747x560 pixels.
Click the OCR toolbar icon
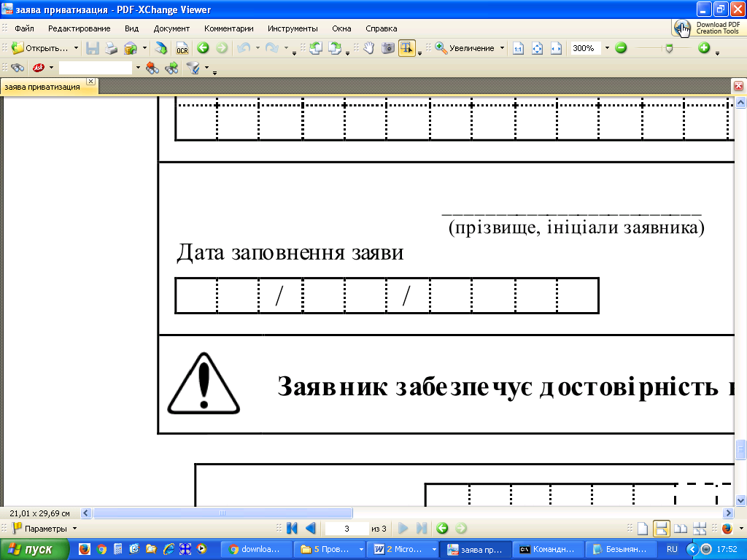pyautogui.click(x=182, y=48)
